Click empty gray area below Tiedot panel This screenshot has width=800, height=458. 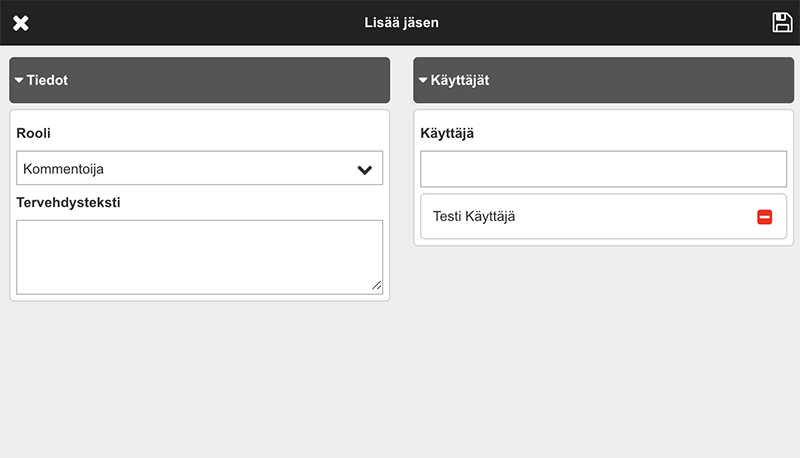(x=200, y=380)
